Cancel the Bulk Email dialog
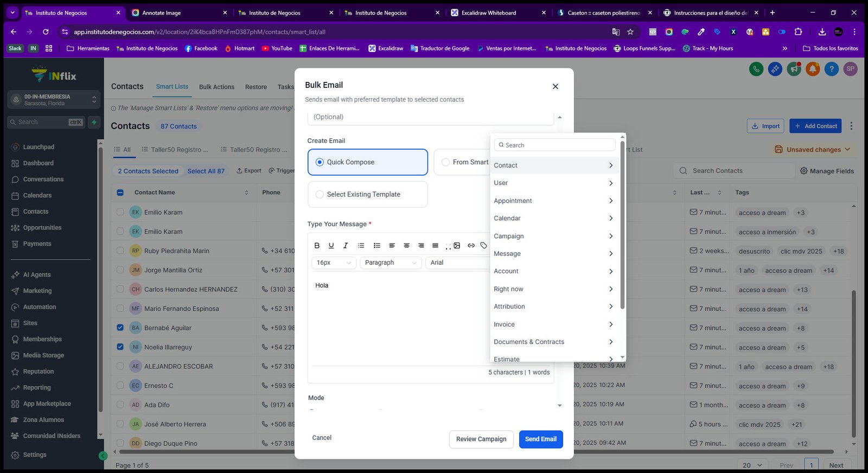 click(x=322, y=438)
